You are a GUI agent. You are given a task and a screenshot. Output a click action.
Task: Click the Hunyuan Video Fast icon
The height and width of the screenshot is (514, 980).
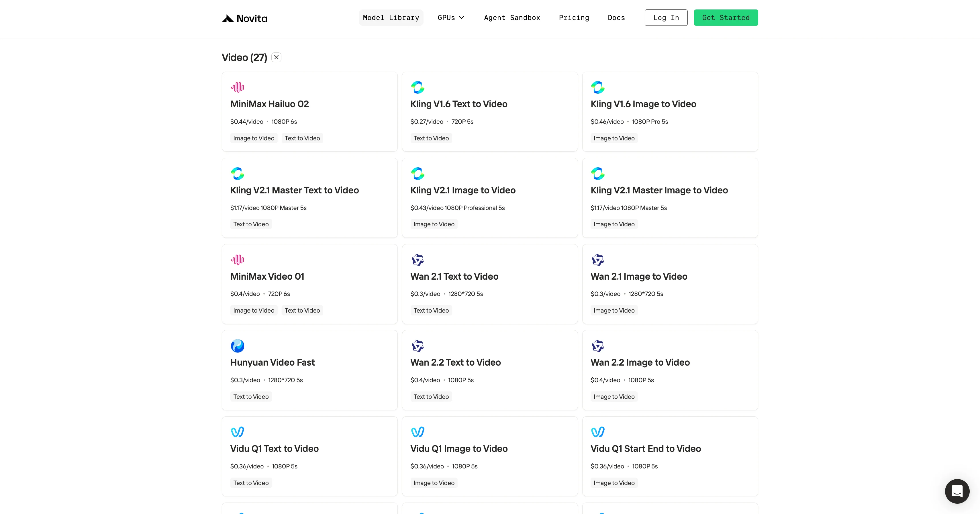(x=237, y=346)
